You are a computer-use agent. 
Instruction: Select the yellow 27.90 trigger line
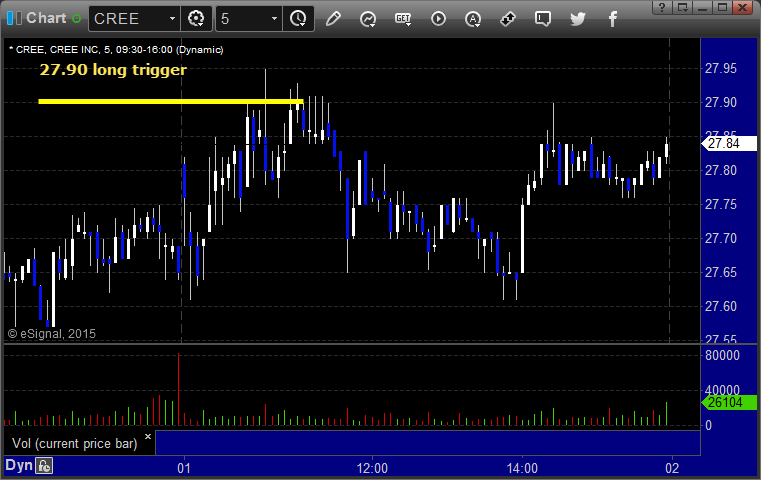[171, 101]
